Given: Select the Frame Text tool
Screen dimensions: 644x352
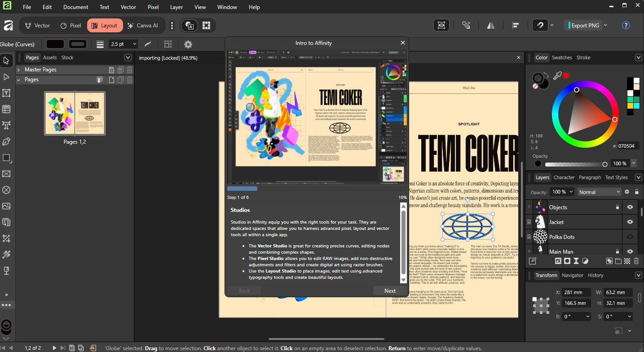Looking at the screenshot, I should [6, 93].
